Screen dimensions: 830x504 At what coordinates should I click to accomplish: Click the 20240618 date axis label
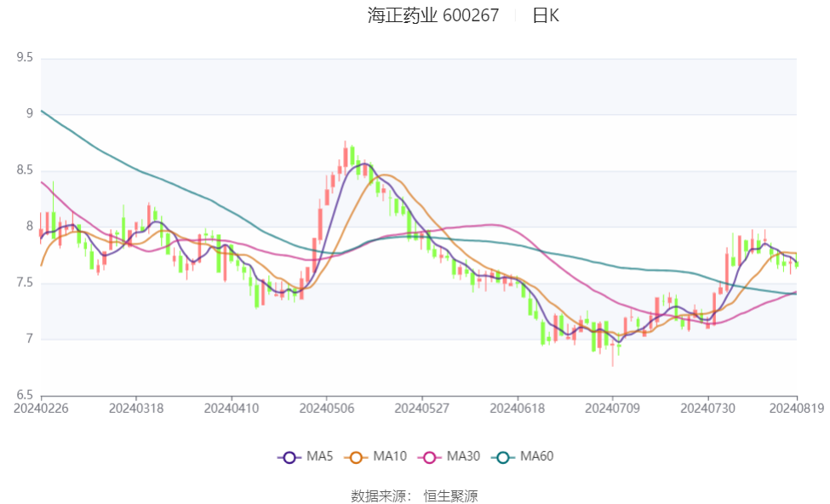518,408
